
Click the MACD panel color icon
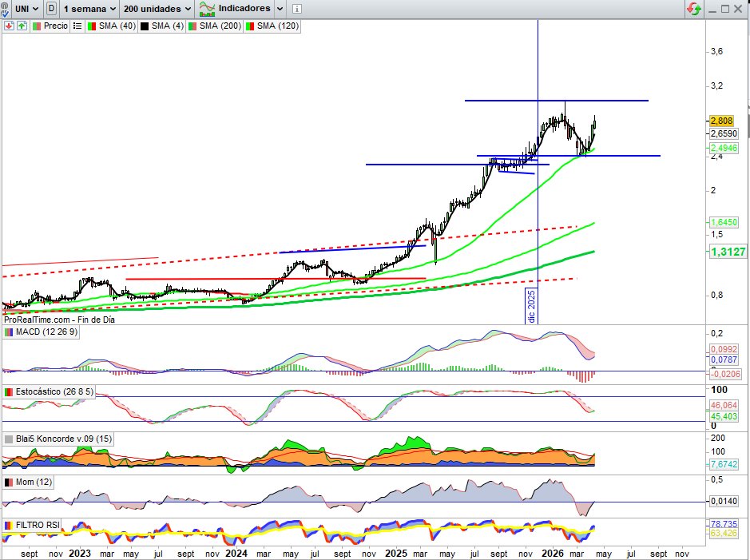9,332
